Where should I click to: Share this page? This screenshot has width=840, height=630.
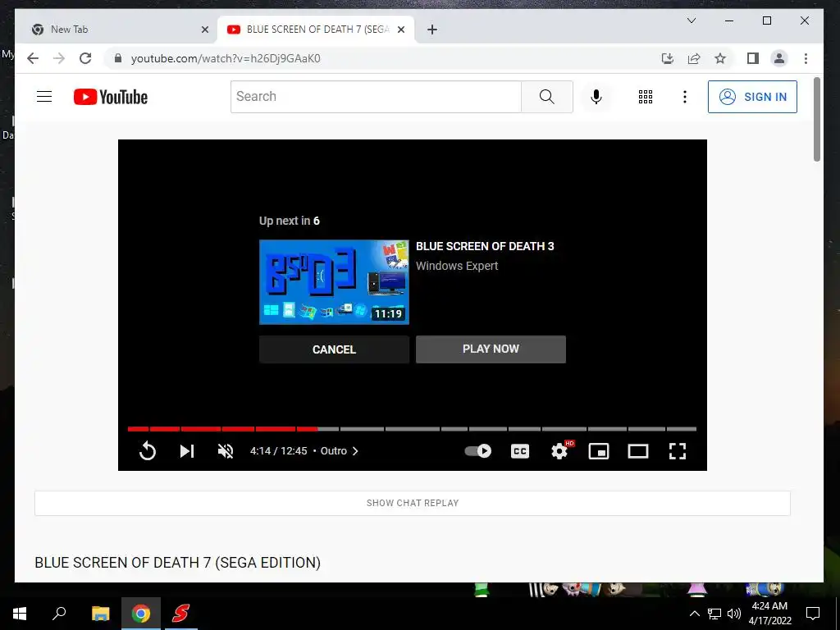tap(694, 58)
